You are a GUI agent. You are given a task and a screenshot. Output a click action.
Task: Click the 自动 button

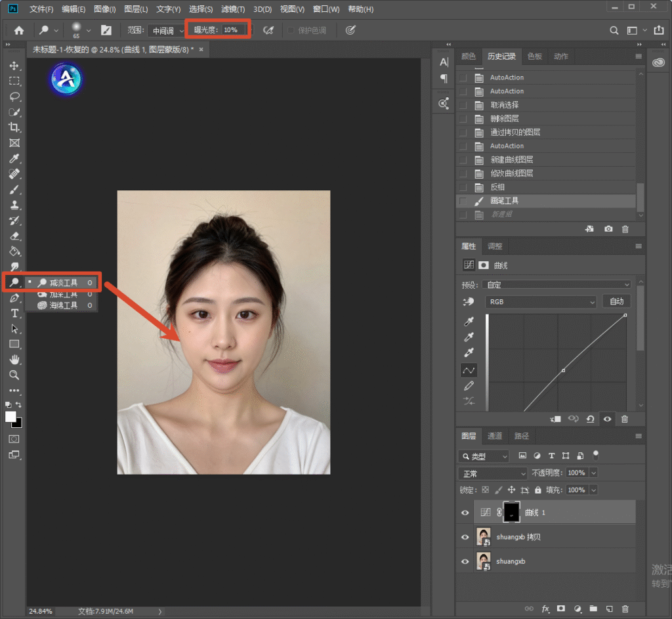617,301
